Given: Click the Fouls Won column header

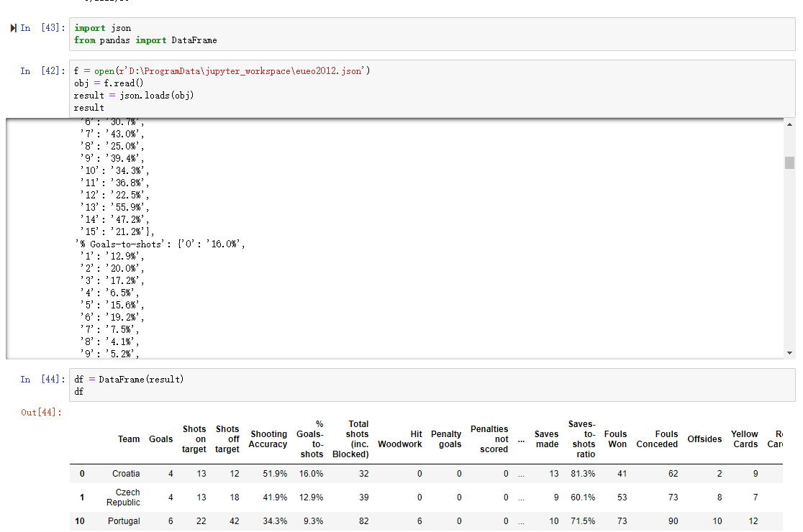Looking at the screenshot, I should click(x=616, y=439).
